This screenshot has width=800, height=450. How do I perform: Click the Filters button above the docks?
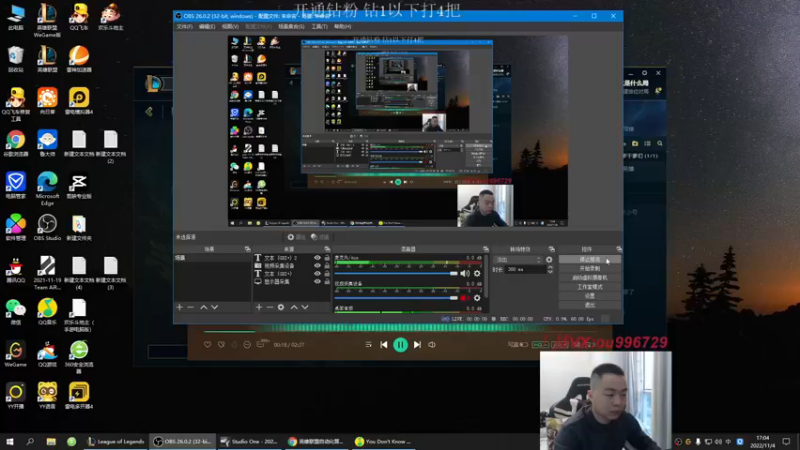320,237
